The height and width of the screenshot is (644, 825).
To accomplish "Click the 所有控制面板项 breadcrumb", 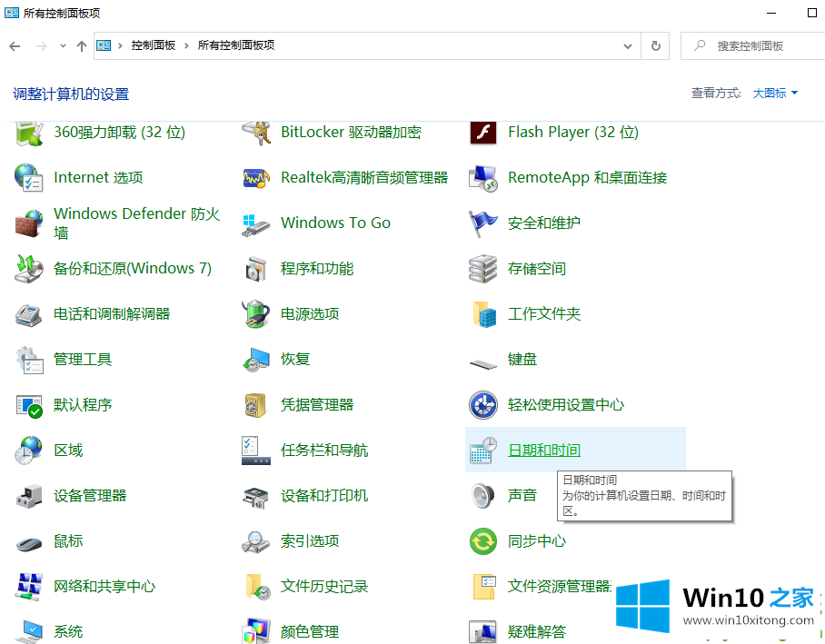I will (236, 45).
